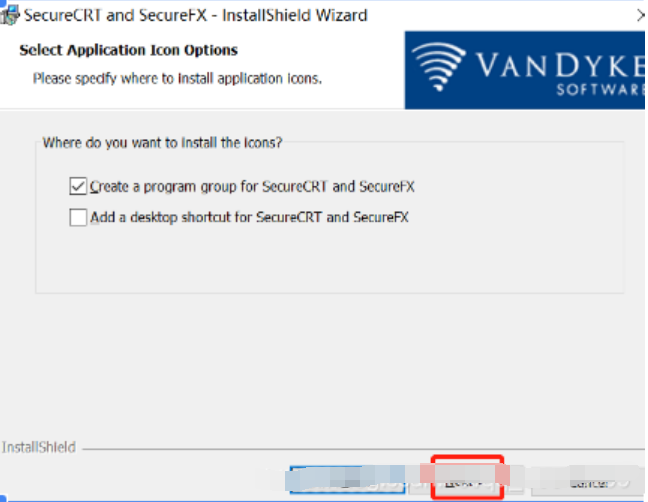The image size is (648, 502).
Task: Click empty area inside the icons group box
Action: [329, 260]
